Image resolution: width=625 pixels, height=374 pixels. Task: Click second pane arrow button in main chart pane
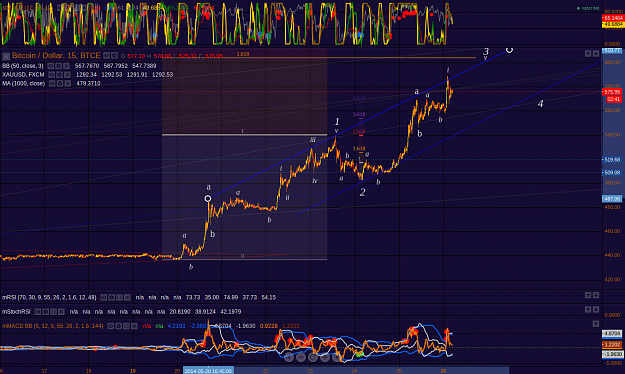(596, 53)
